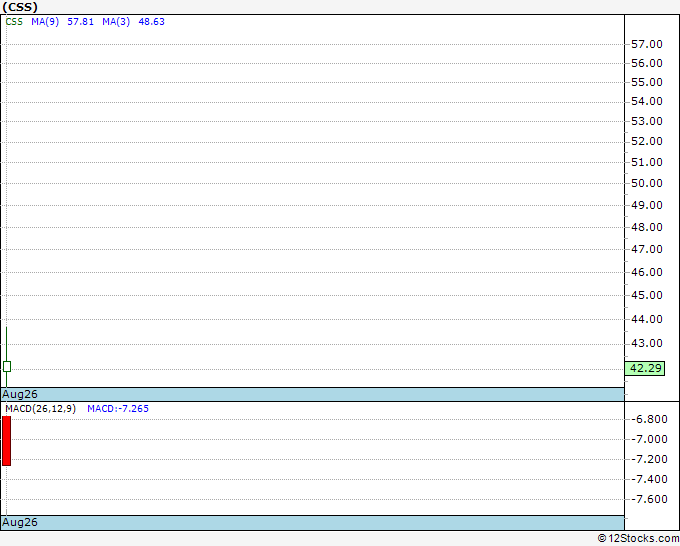Click the 43.00 price axis label
This screenshot has height=546, width=680.
point(647,343)
